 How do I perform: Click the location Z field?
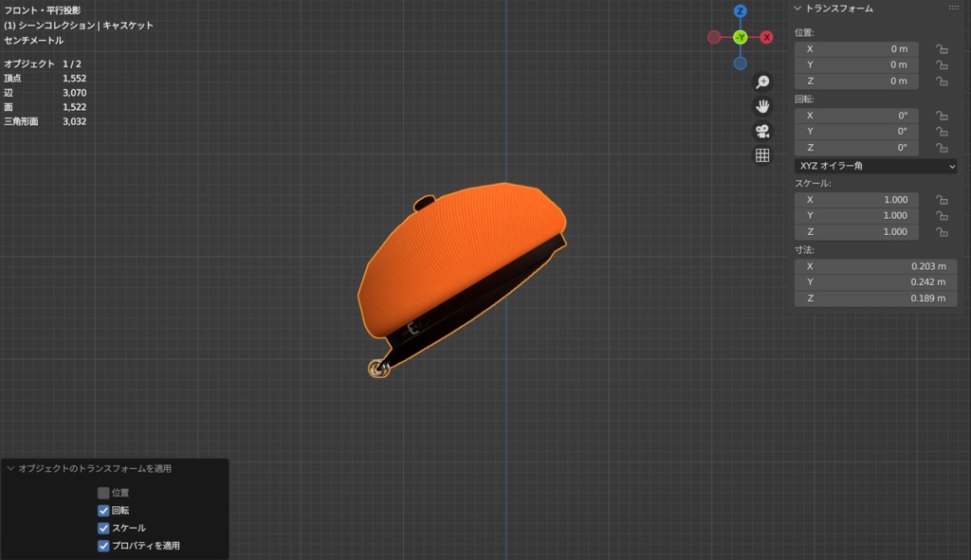coord(856,81)
